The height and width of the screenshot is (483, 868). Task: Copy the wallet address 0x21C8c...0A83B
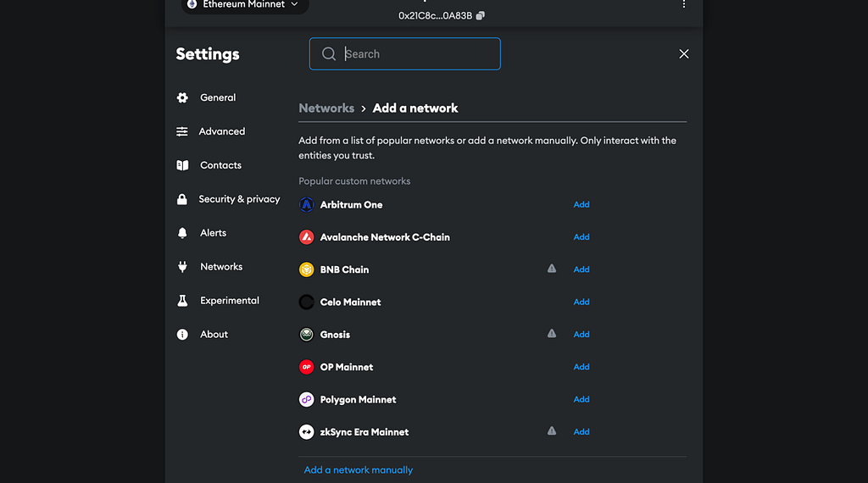pos(480,15)
